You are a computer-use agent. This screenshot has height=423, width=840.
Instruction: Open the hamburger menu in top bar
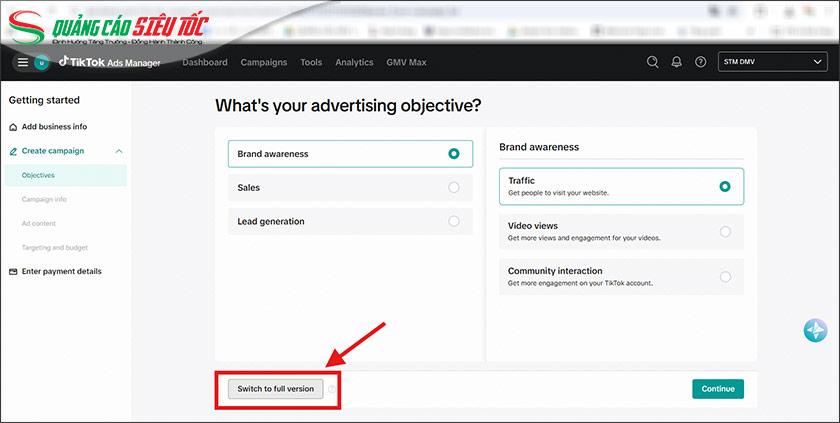pos(23,62)
